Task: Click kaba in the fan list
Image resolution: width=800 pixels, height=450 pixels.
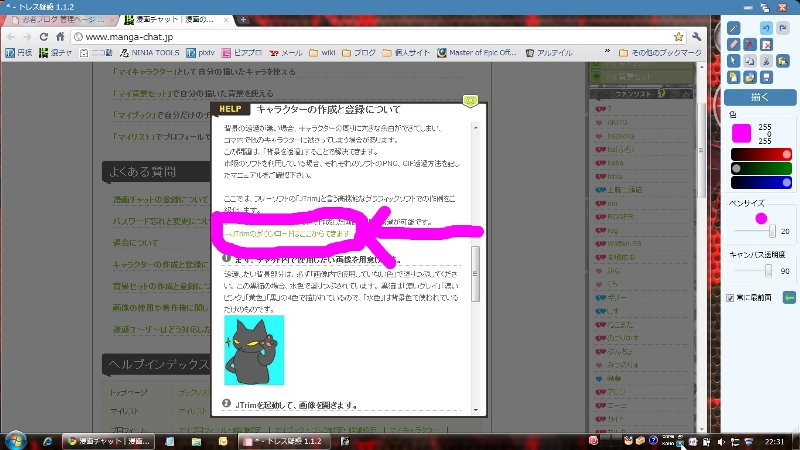Action: pos(615,163)
